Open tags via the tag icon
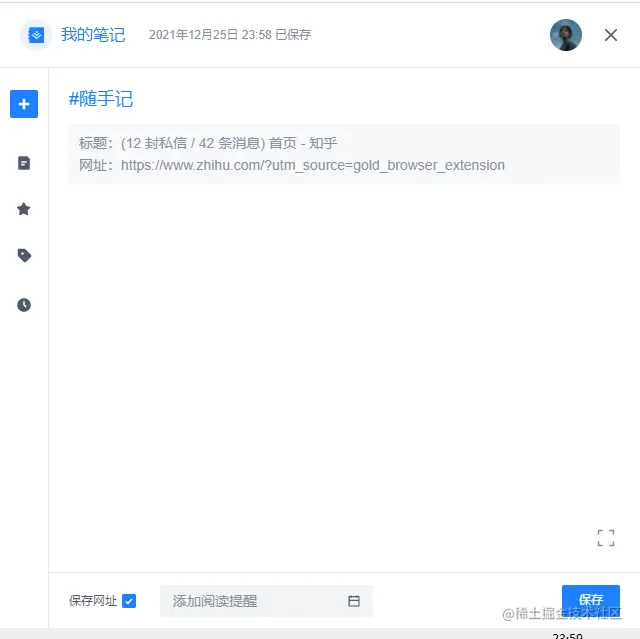The image size is (640, 639). (24, 255)
